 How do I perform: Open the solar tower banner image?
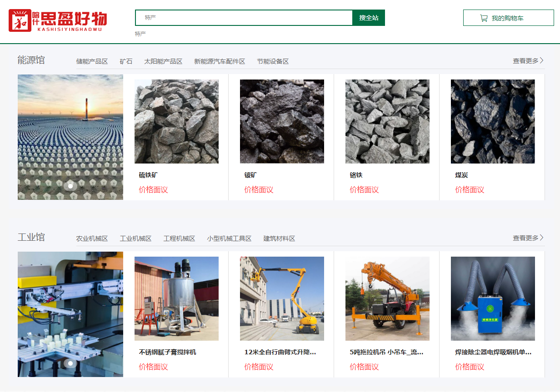70,137
